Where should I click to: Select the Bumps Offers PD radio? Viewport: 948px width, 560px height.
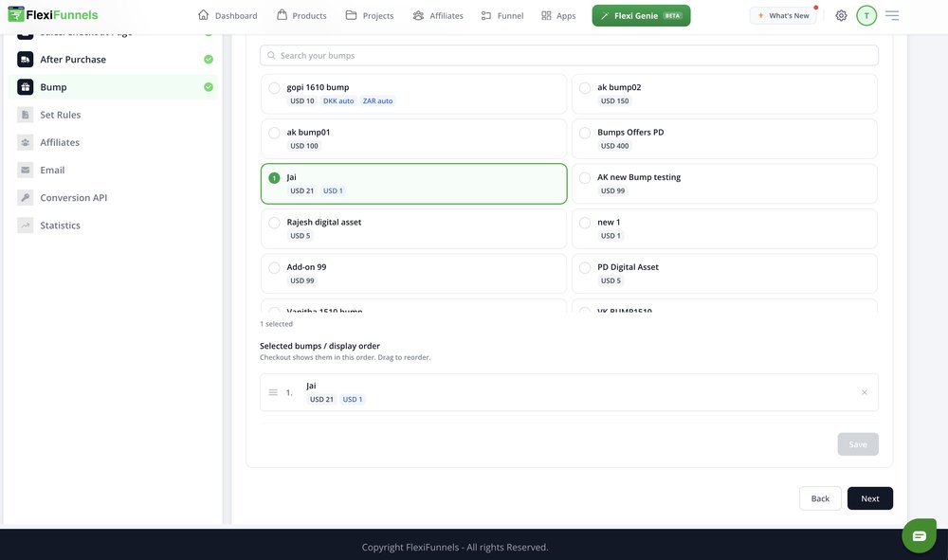pos(585,133)
